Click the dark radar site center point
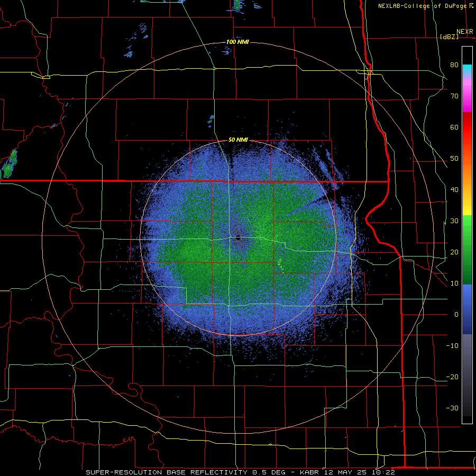Image resolution: width=476 pixels, height=476 pixels. point(239,239)
